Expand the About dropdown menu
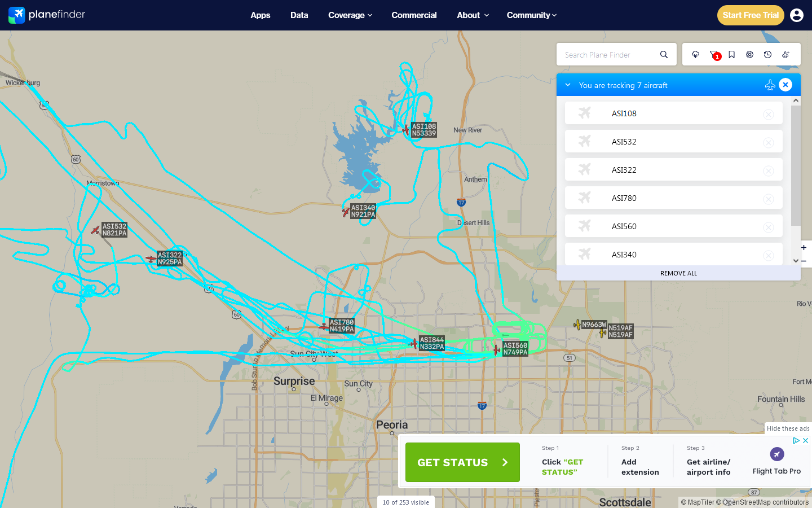 473,15
